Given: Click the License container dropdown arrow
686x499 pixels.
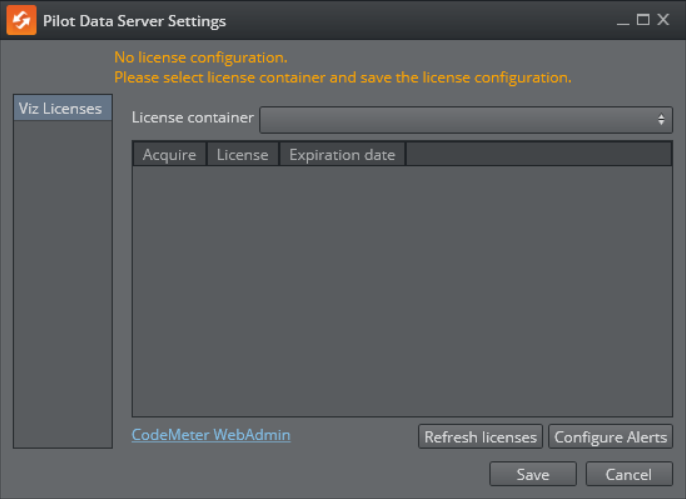Looking at the screenshot, I should click(661, 119).
